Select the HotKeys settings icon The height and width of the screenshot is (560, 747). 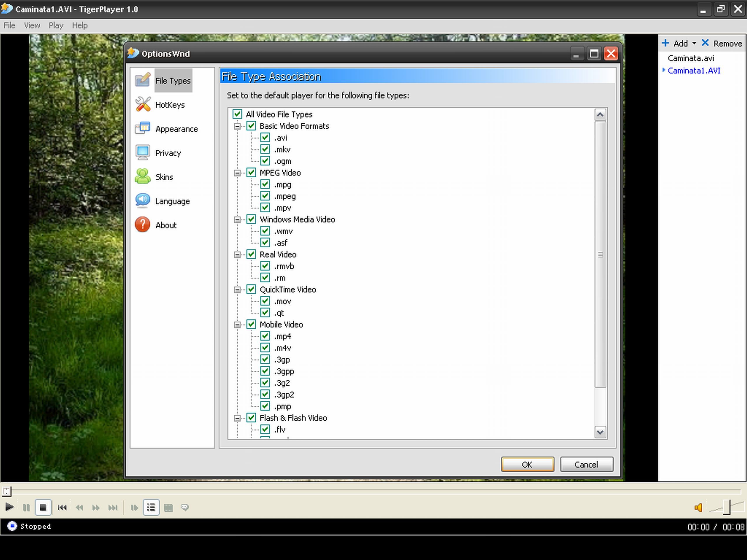[144, 105]
